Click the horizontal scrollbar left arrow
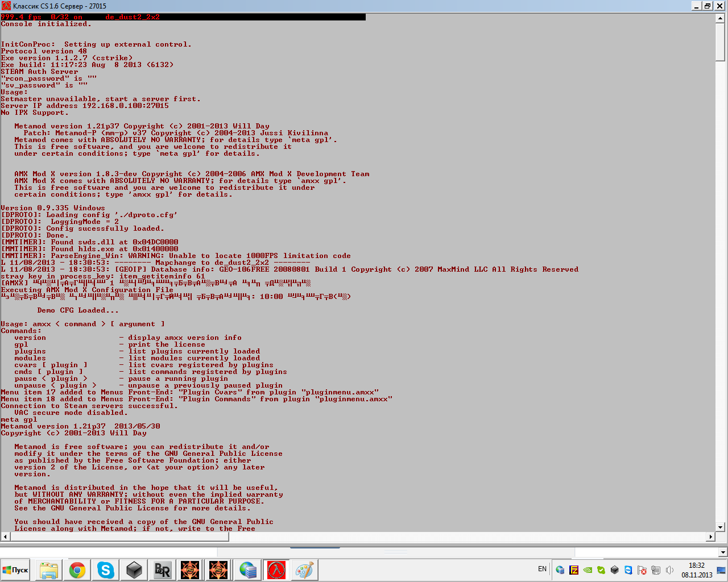 point(6,537)
